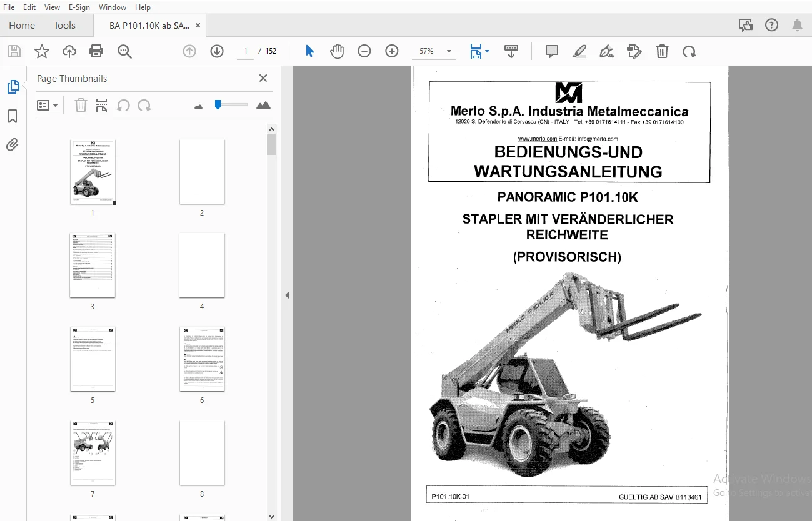The width and height of the screenshot is (812, 521).
Task: Open the Page Thumbnails sidebar icon
Action: (13, 87)
